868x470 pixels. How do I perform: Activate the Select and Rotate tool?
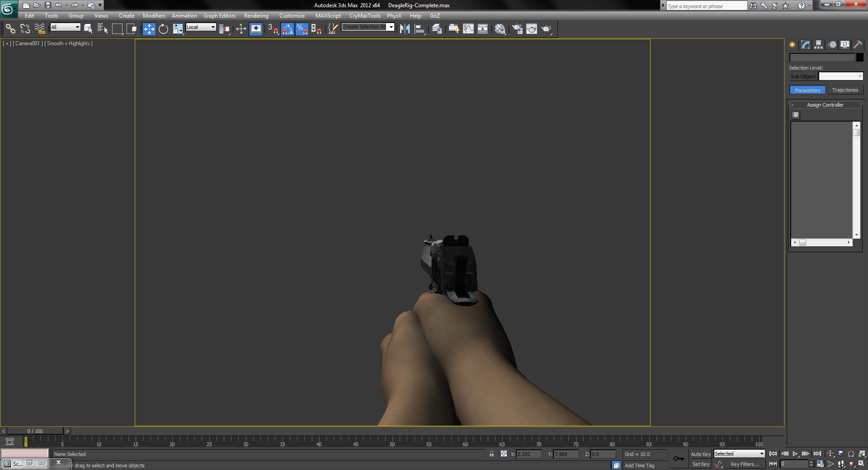click(x=163, y=29)
